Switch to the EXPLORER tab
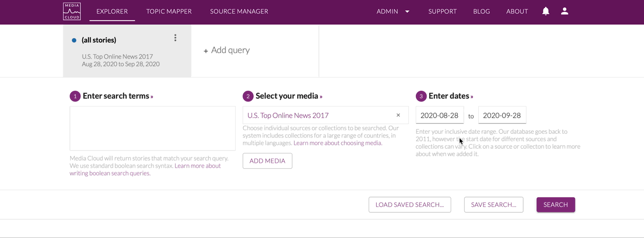Image resolution: width=644 pixels, height=238 pixels. tap(112, 11)
